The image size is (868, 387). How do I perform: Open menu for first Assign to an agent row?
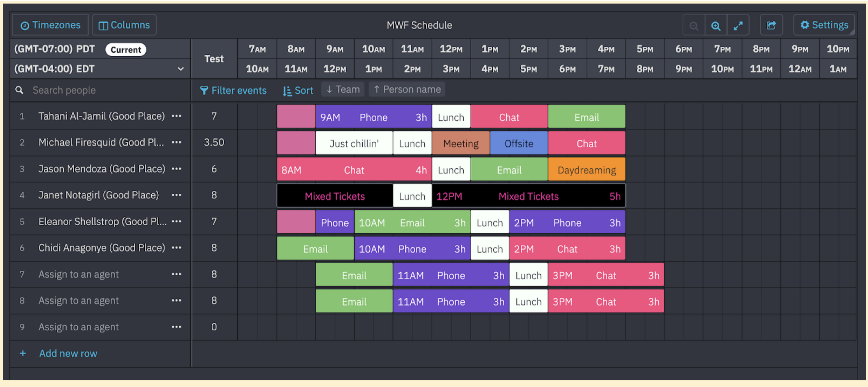177,274
